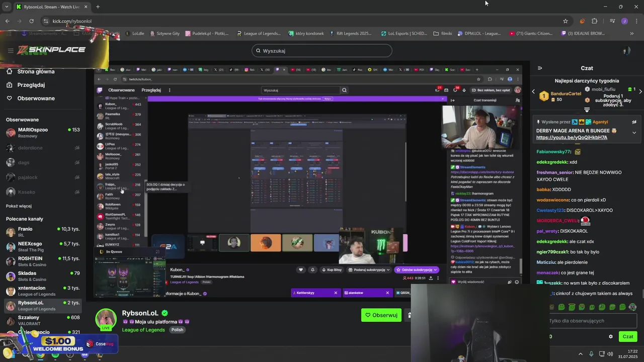Open recommended channel NEEXcsgo
The image size is (644, 362).
pyautogui.click(x=43, y=246)
